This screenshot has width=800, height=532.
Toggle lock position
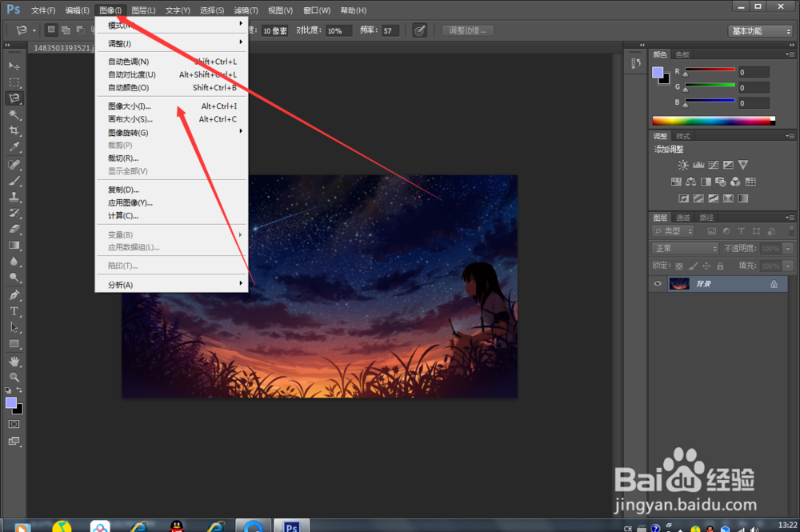point(706,266)
